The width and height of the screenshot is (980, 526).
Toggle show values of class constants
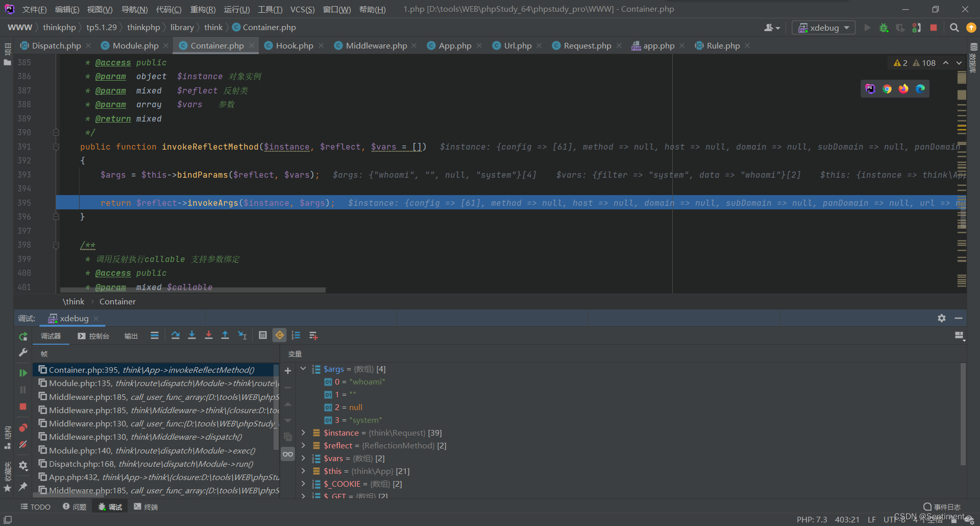pyautogui.click(x=280, y=336)
